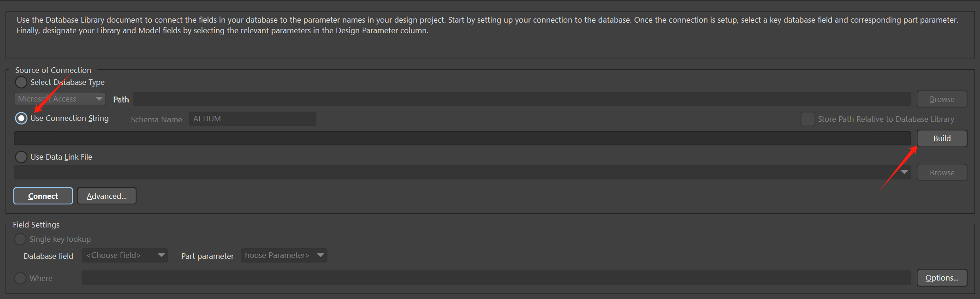The height and width of the screenshot is (299, 980).
Task: Expand the data link file dropdown arrow
Action: (x=904, y=172)
